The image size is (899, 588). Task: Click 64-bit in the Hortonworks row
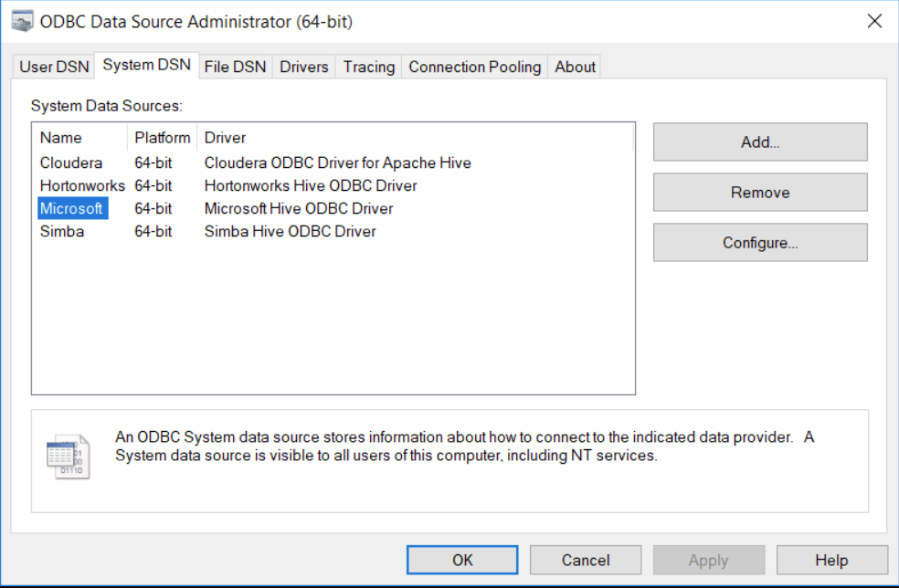pos(153,185)
